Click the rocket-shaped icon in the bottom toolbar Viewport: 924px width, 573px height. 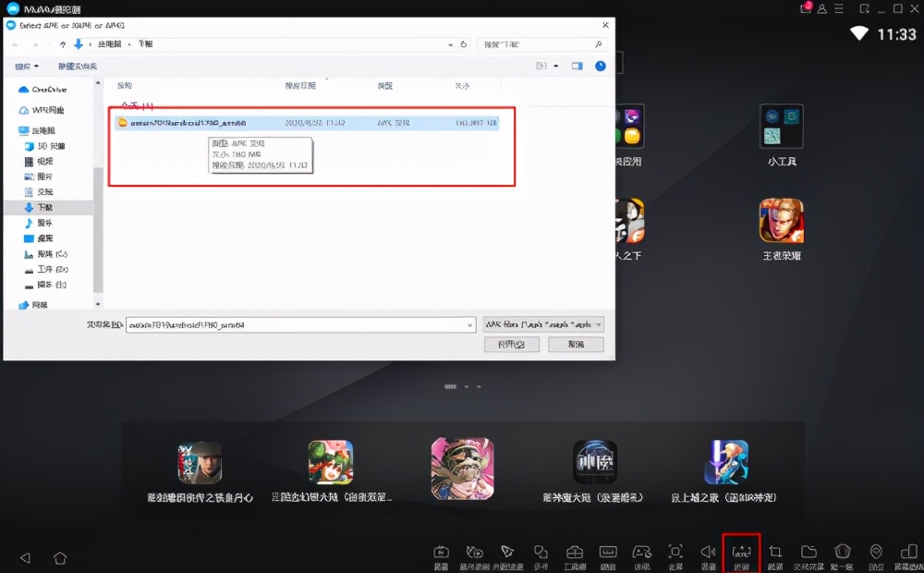point(506,552)
